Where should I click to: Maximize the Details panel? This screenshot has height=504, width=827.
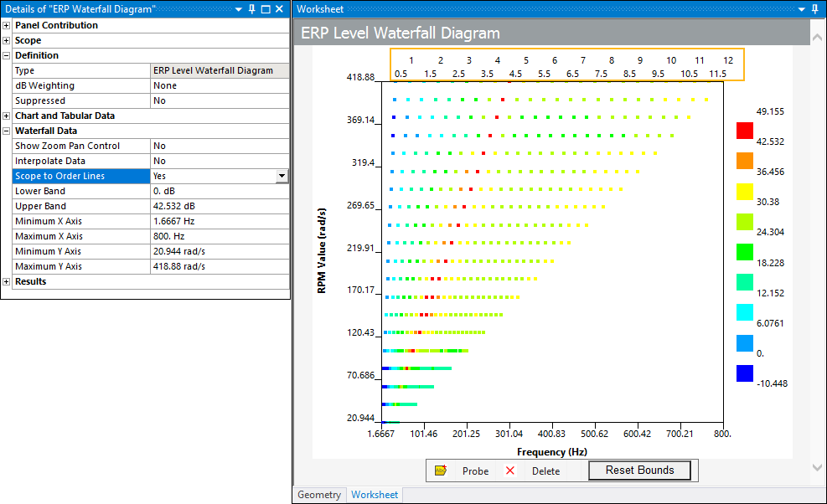pos(266,8)
